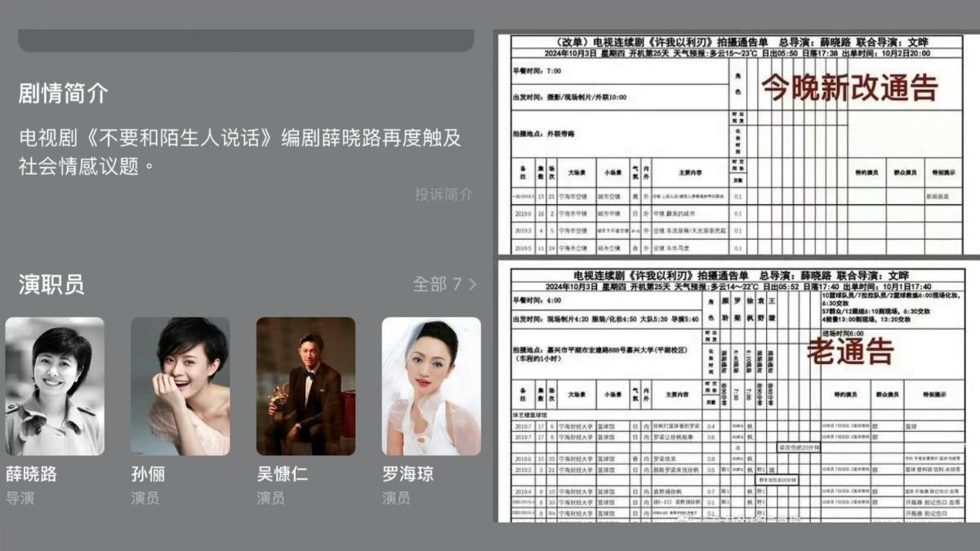Click the 演职员 heading
This screenshot has height=551, width=980.
click(51, 284)
